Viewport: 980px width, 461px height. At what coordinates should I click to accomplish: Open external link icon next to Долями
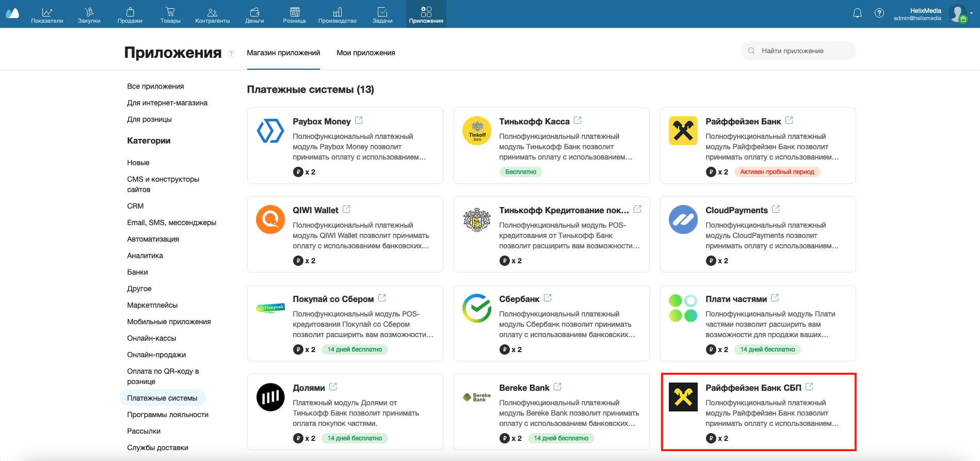333,387
